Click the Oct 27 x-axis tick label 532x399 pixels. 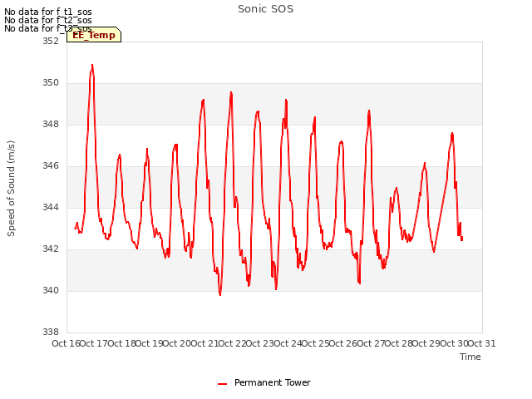click(x=372, y=343)
